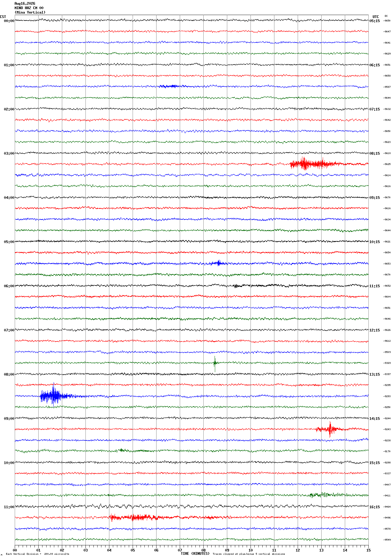The image size is (392, 558).
Task: Select the '08:00' CST time label
Action: point(9,374)
